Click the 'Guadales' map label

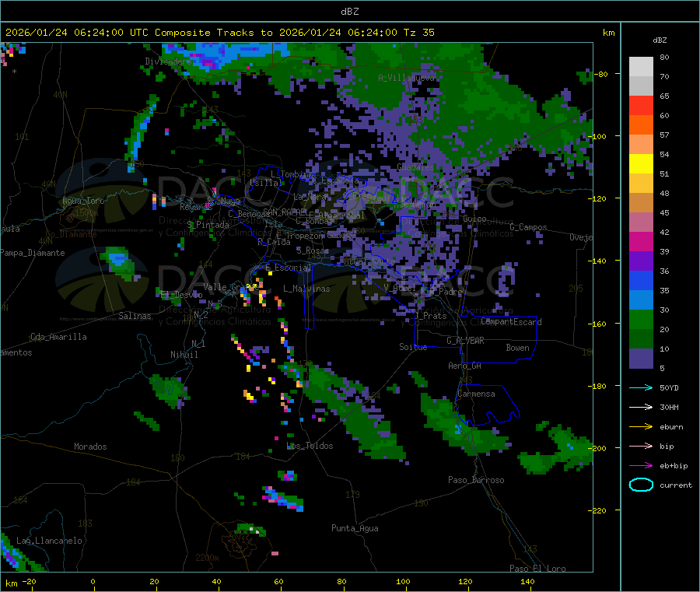415,167
